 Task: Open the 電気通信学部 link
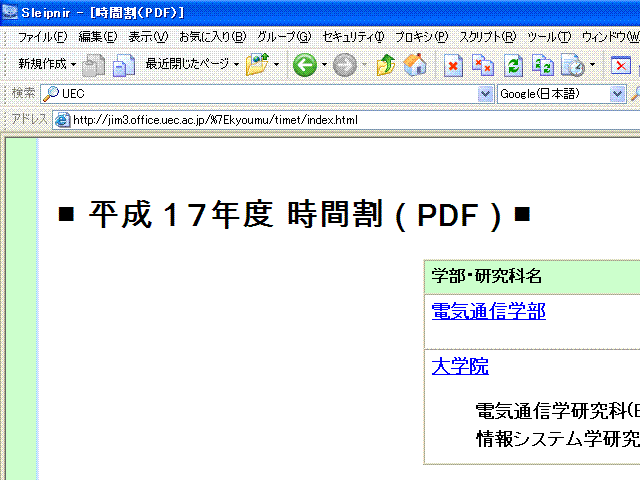488,311
